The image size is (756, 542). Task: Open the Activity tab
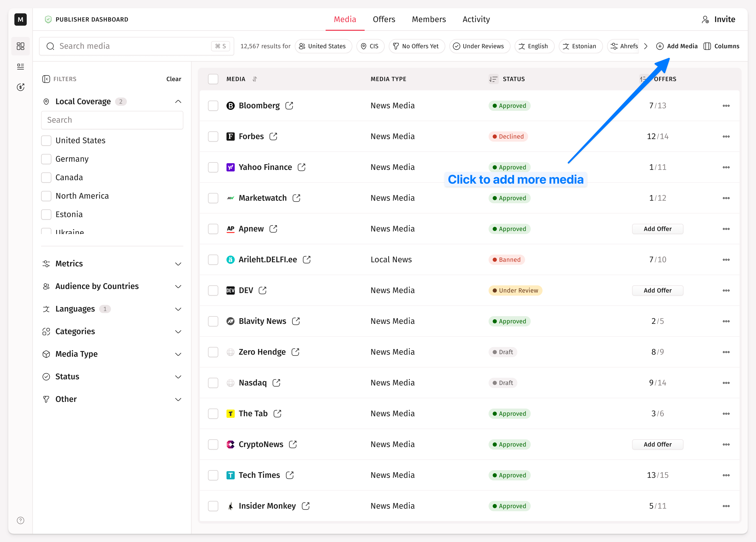pos(476,19)
